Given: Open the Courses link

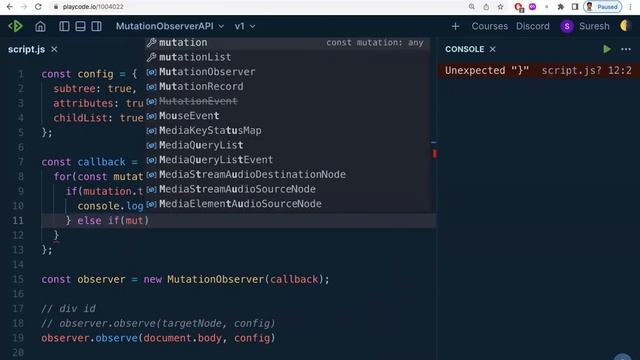Looking at the screenshot, I should (x=489, y=26).
